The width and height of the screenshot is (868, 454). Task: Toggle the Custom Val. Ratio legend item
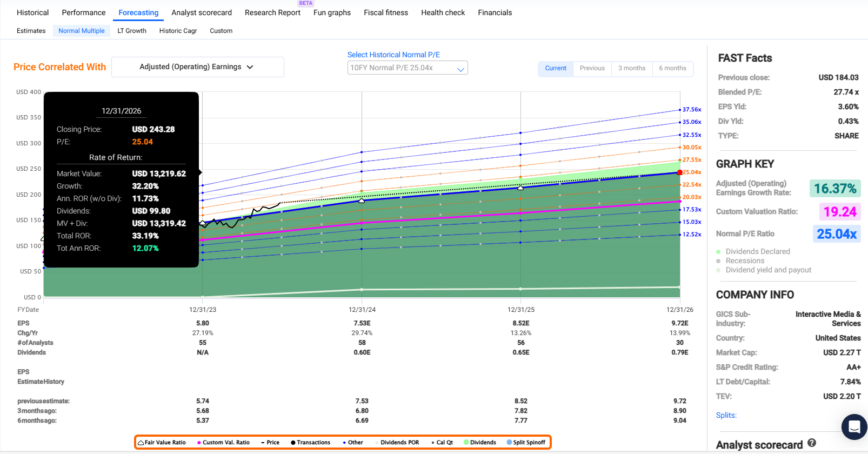click(x=223, y=443)
